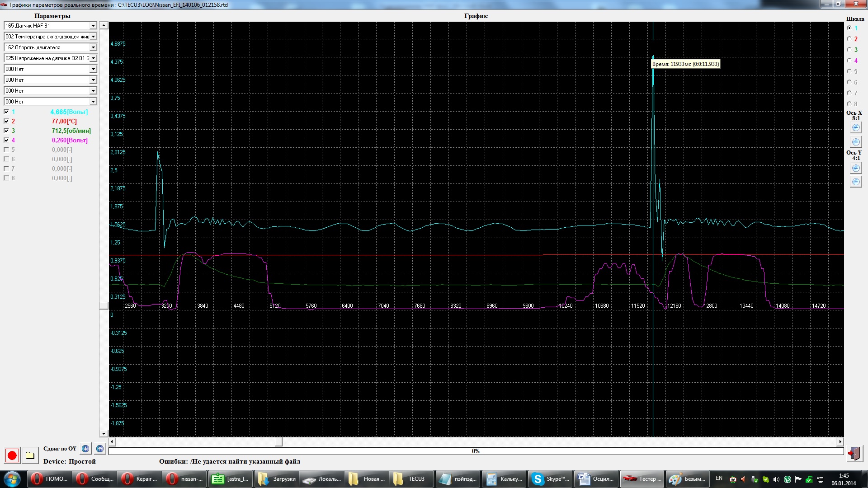Screen dimensions: 868x488
Task: Open the astra_l taskbar item
Action: coord(231,479)
